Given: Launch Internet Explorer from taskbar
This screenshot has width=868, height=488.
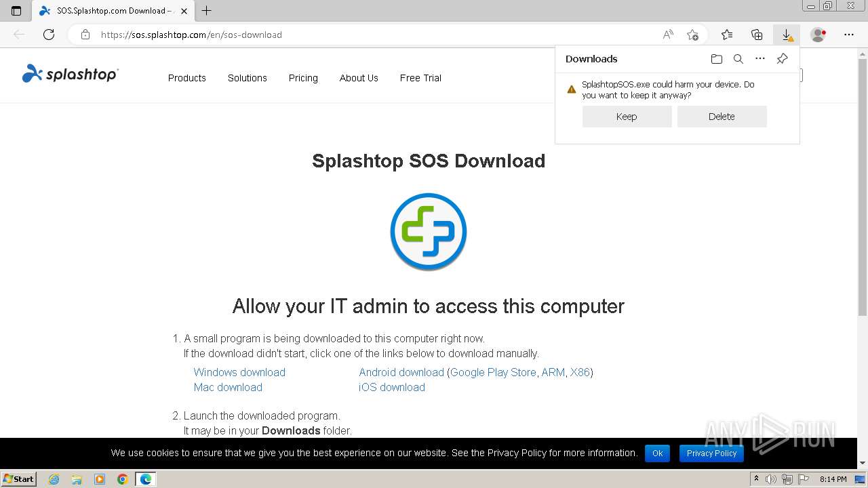Looking at the screenshot, I should point(54,479).
